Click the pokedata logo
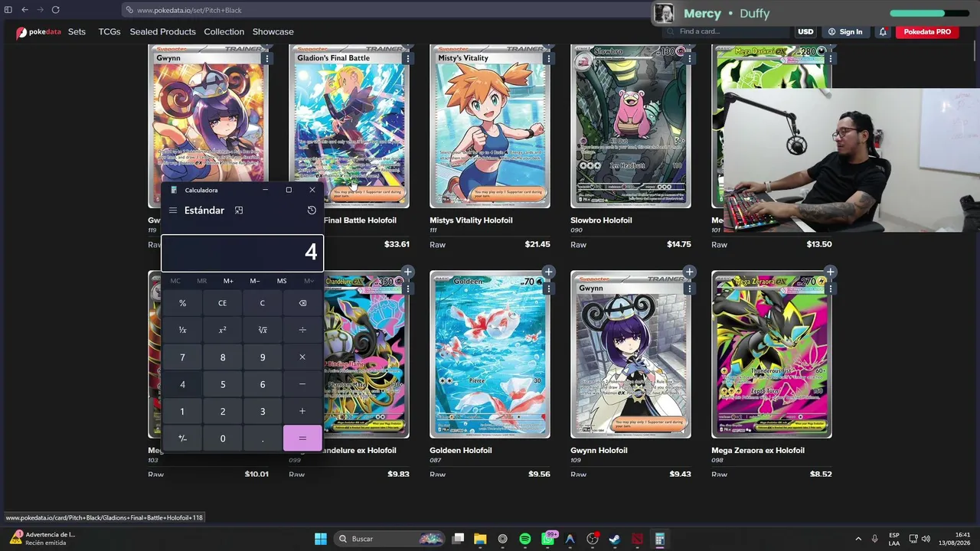Image resolution: width=980 pixels, height=551 pixels. pos(38,32)
